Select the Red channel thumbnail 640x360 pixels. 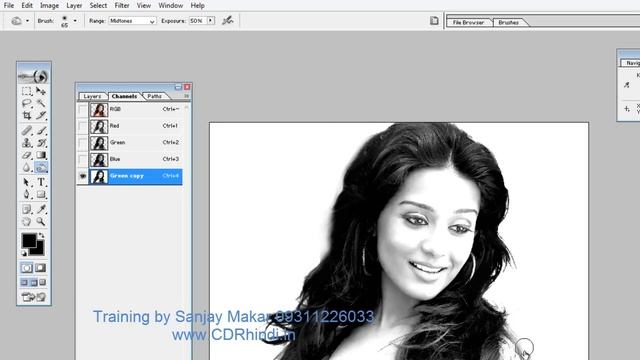99,126
